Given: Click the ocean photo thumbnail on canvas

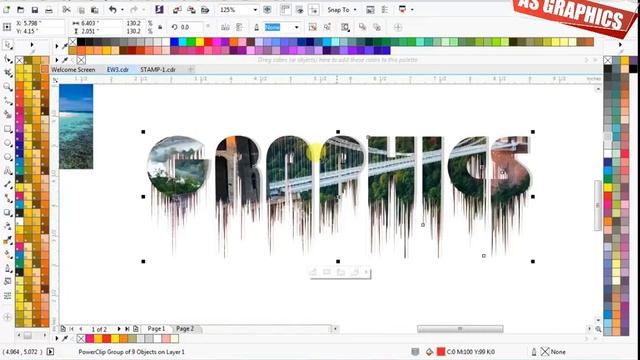Looking at the screenshot, I should pos(76,127).
